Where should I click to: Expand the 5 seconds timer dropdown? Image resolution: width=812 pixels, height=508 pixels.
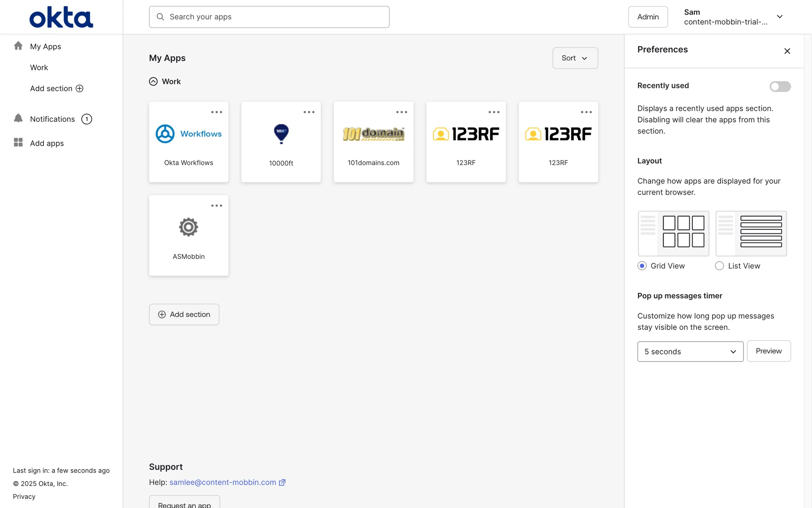(690, 351)
